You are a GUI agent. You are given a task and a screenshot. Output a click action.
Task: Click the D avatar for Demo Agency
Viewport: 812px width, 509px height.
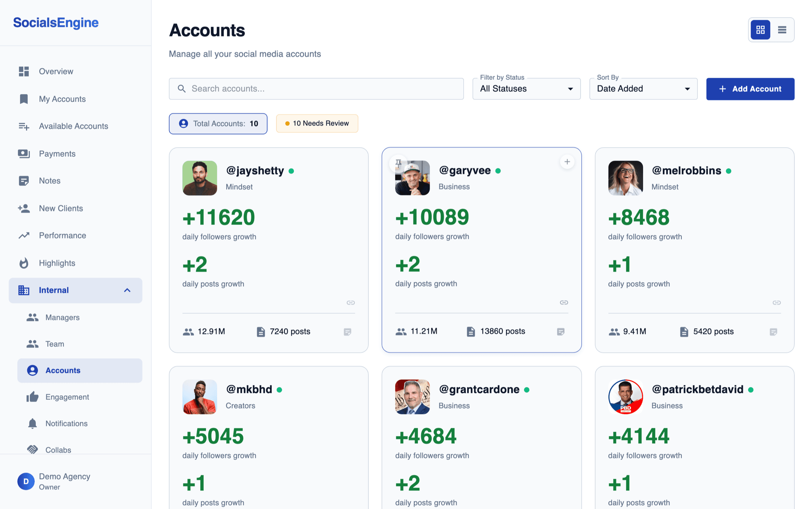[x=26, y=481]
